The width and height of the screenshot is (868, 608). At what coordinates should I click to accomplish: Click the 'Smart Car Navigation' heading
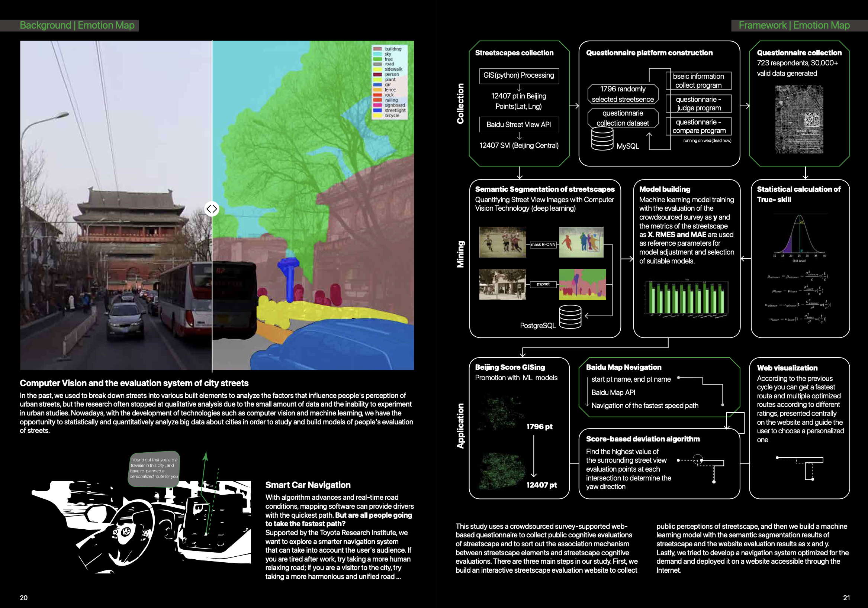coord(308,485)
